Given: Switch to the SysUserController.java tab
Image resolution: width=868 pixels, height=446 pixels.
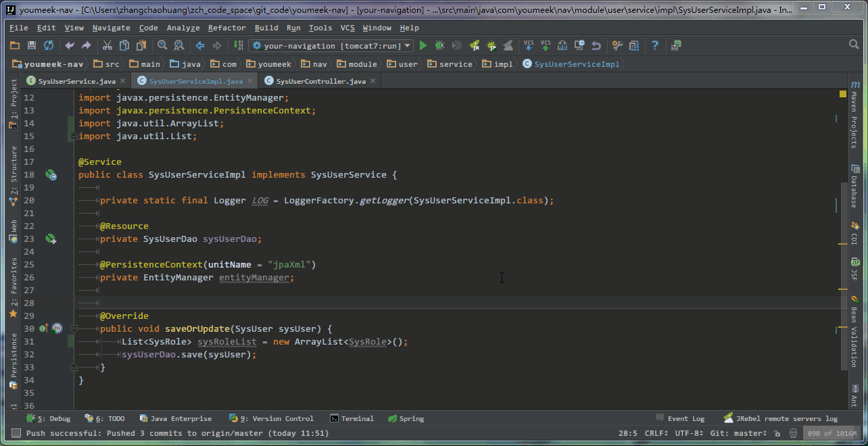Looking at the screenshot, I should click(x=320, y=81).
